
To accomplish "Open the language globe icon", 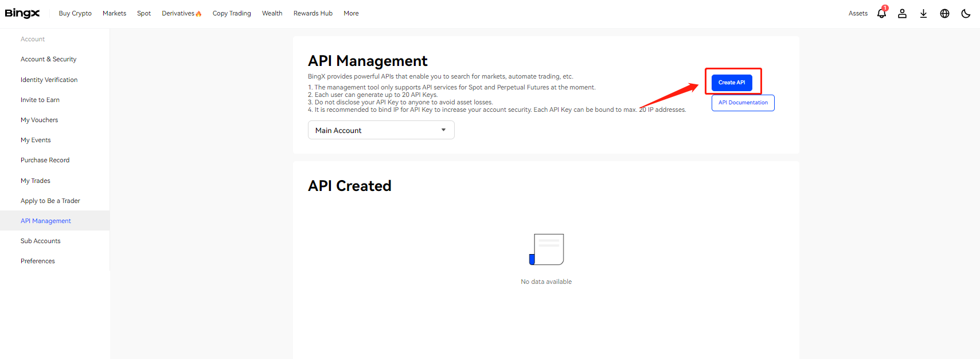I will pyautogui.click(x=944, y=13).
